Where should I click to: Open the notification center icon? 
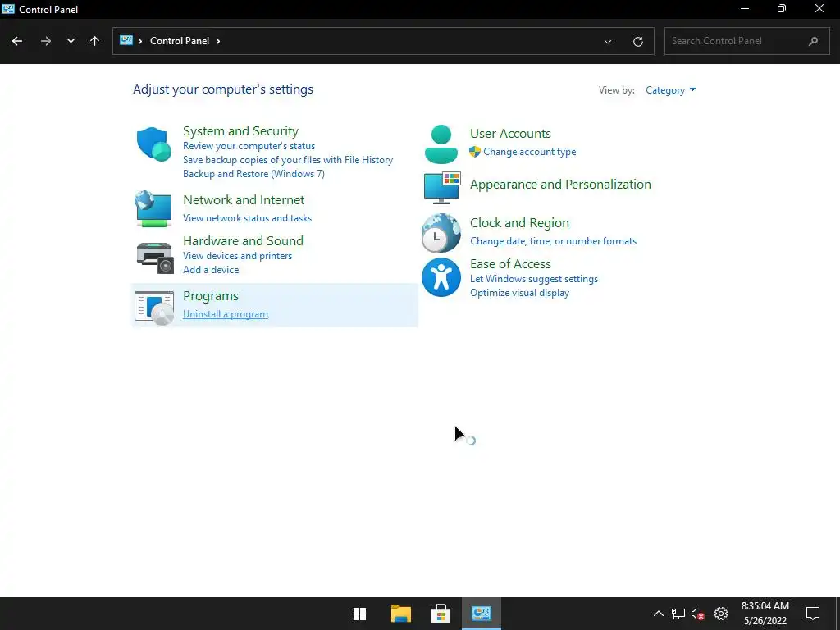(x=813, y=614)
